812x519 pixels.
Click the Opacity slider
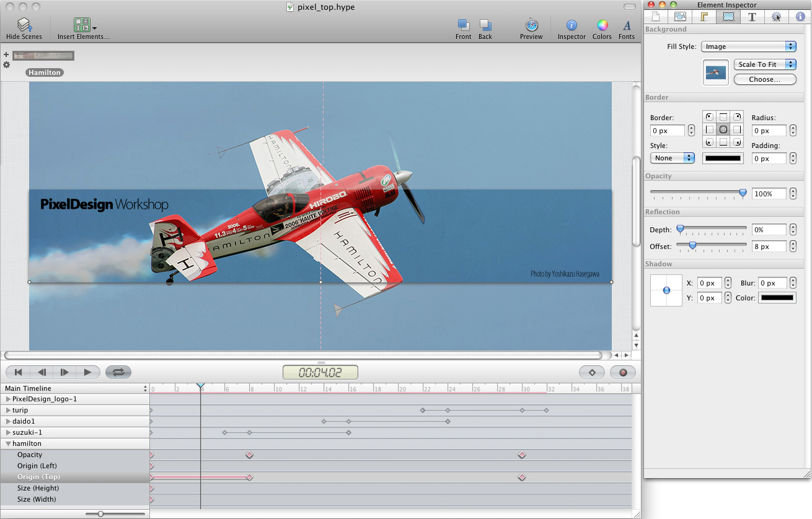point(698,194)
